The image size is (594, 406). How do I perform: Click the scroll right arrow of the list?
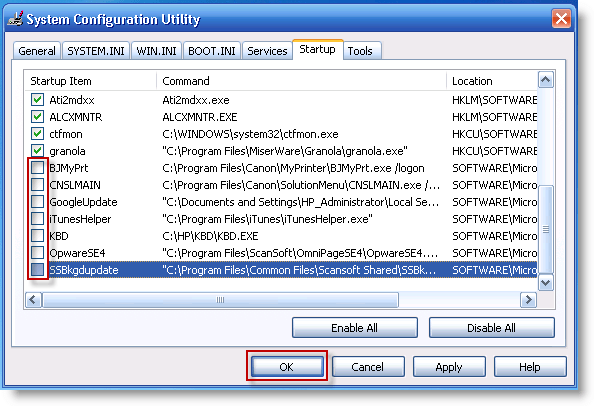[528, 300]
